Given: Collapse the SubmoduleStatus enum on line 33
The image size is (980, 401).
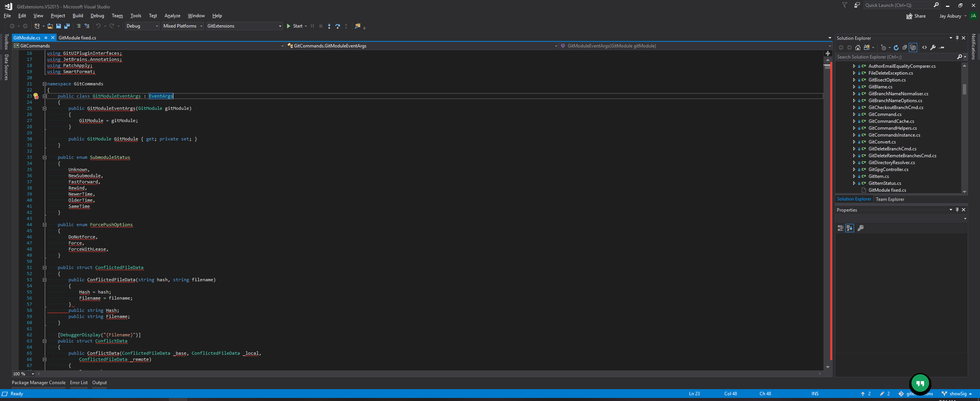Looking at the screenshot, I should point(44,157).
